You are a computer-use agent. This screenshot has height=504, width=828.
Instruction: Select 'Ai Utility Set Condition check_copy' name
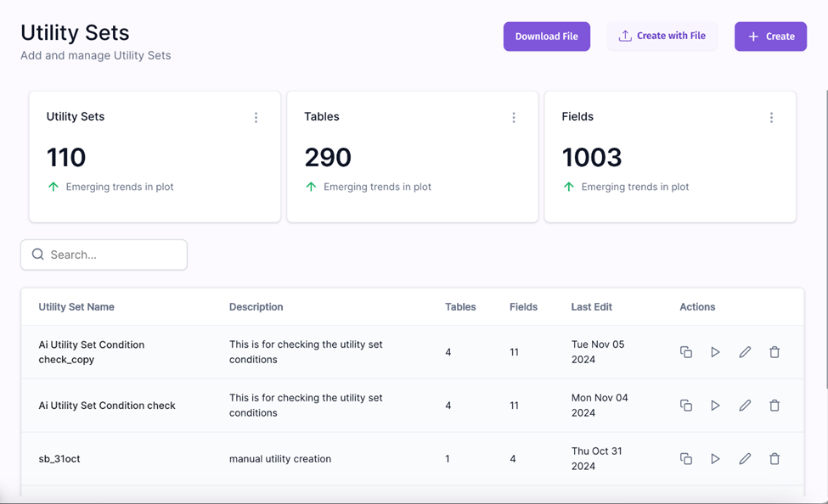click(92, 352)
